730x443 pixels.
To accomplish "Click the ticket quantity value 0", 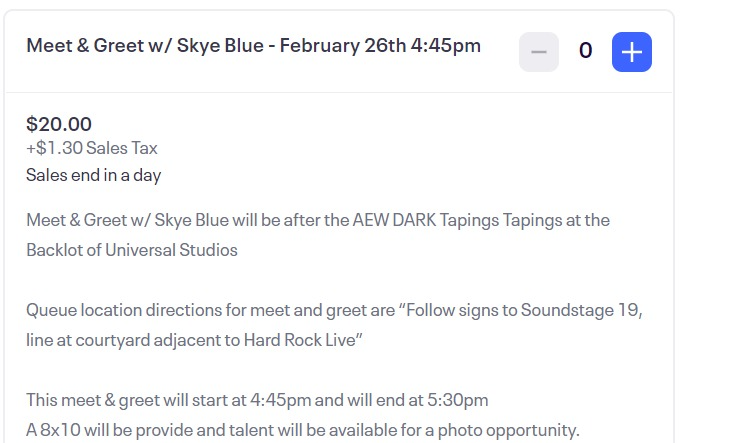I will tap(585, 51).
